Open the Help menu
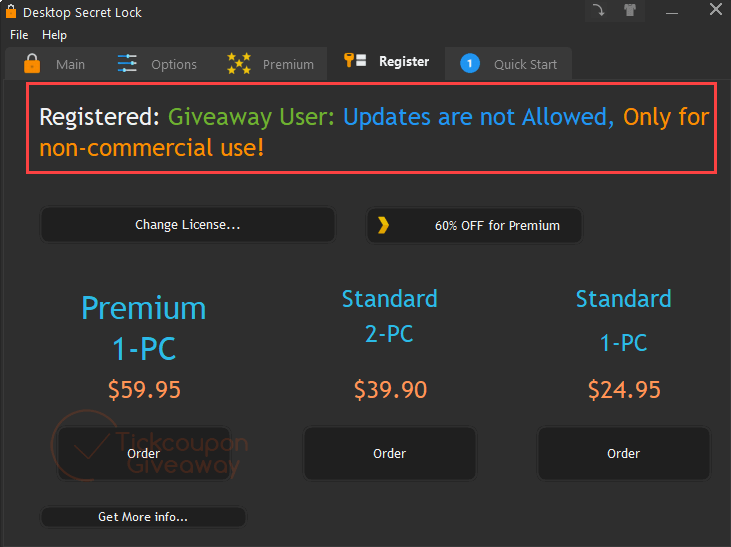Viewport: 731px width, 547px height. [x=54, y=35]
